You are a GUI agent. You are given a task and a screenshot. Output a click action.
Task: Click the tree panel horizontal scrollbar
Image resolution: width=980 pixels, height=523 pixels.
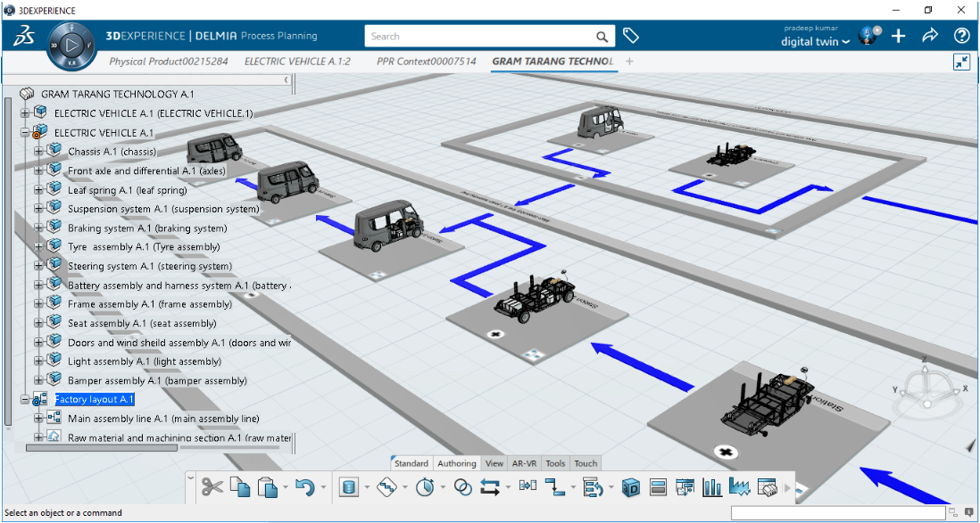click(x=101, y=447)
